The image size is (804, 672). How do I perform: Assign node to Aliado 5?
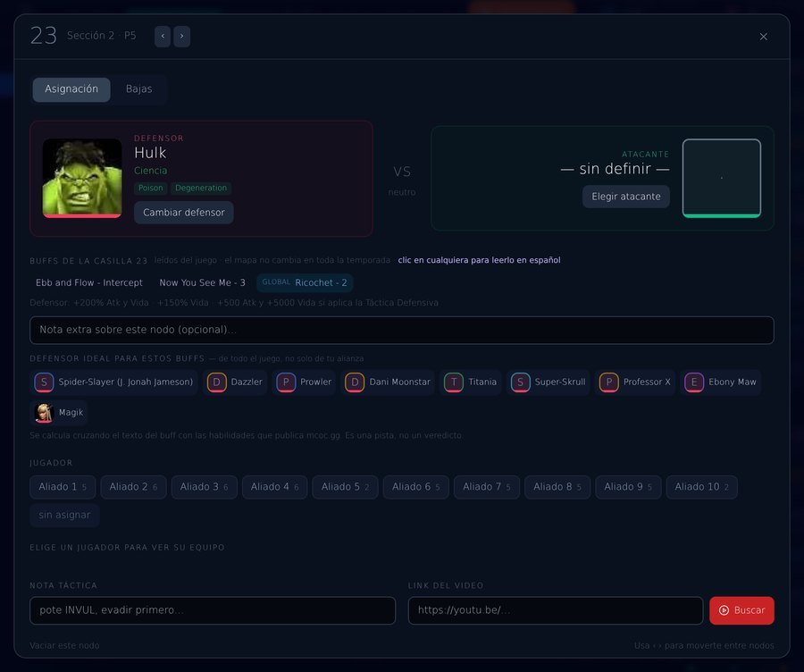(x=346, y=487)
